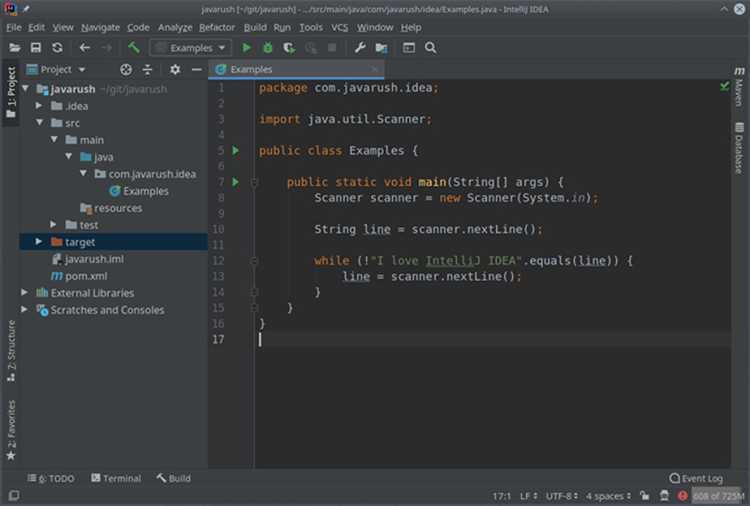Click the green inspection checkmark in editor corner
The width and height of the screenshot is (750, 506).
(725, 86)
